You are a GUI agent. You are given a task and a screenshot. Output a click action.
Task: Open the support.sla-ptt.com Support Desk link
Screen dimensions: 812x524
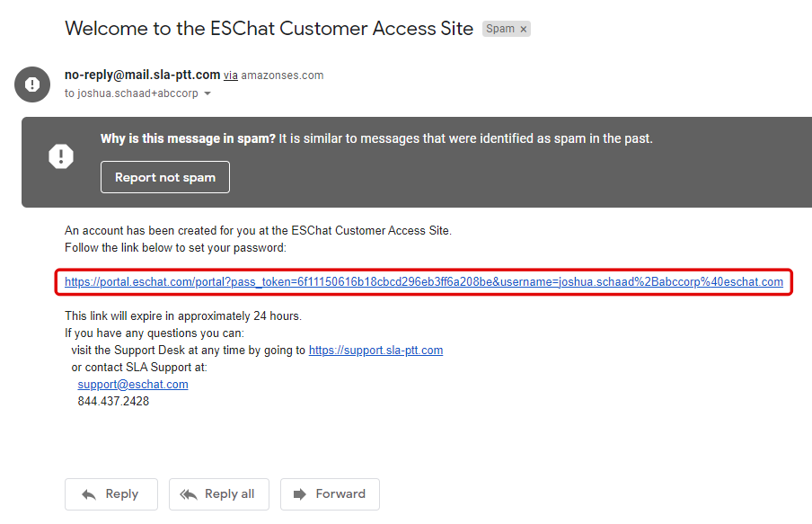(x=375, y=351)
